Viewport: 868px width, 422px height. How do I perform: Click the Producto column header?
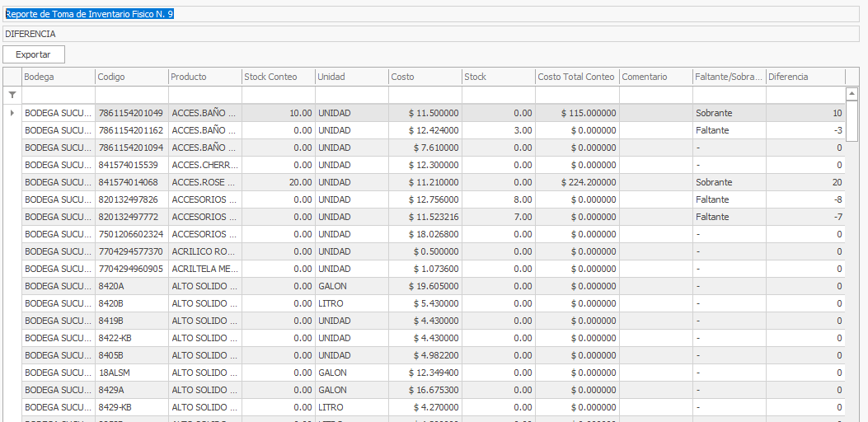tap(204, 77)
